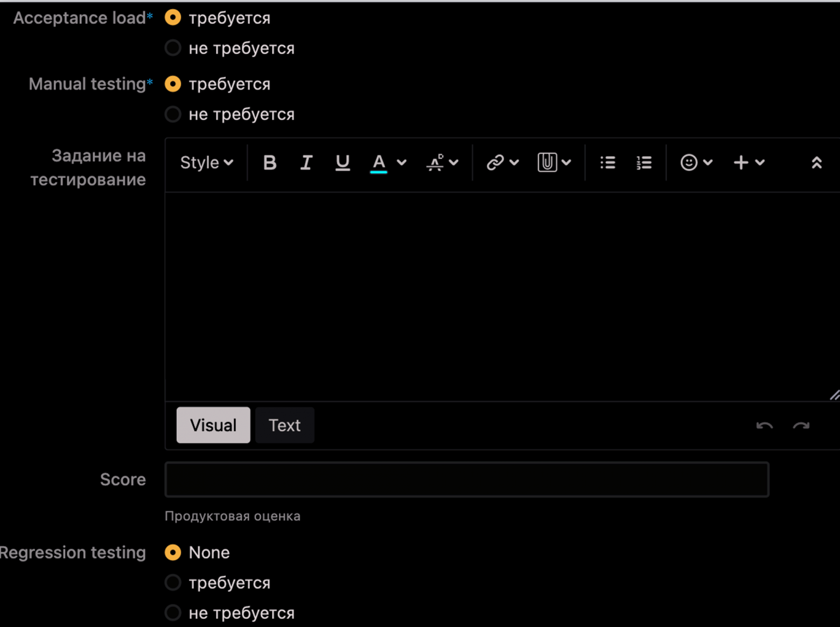Screen dimensions: 840x627
Task: Select 'None' for Regression testing
Action: [x=173, y=553]
